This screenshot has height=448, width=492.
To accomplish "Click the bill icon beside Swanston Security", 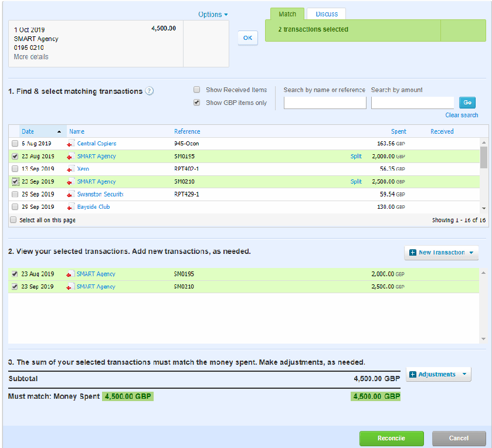I will click(71, 194).
